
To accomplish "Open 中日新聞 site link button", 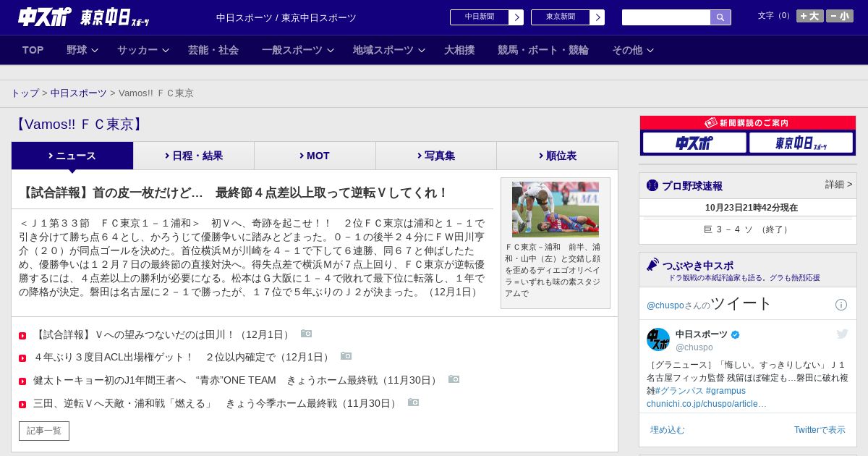I will click(x=480, y=17).
